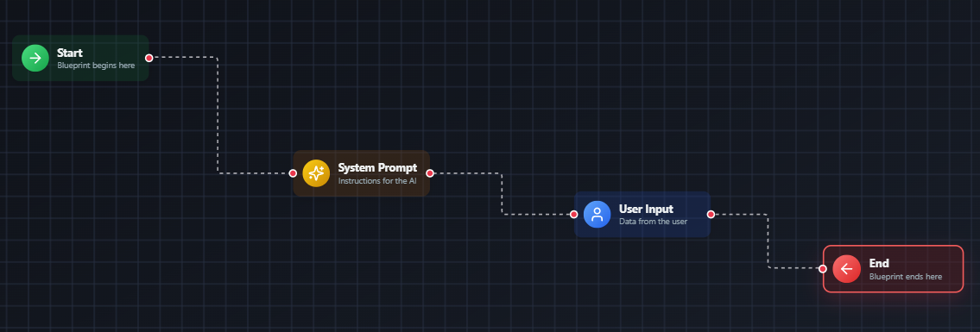
Task: Click the "Blueprint ends here" subtitle
Action: (906, 277)
